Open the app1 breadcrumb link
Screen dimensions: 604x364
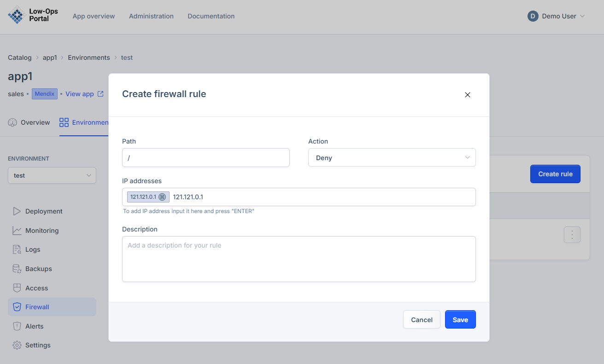pos(50,58)
